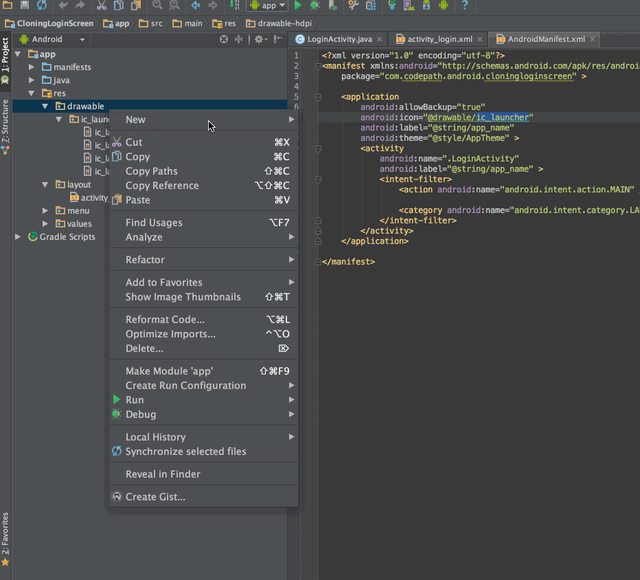
Task: Expand the Gradle Scripts node
Action: tap(18, 237)
